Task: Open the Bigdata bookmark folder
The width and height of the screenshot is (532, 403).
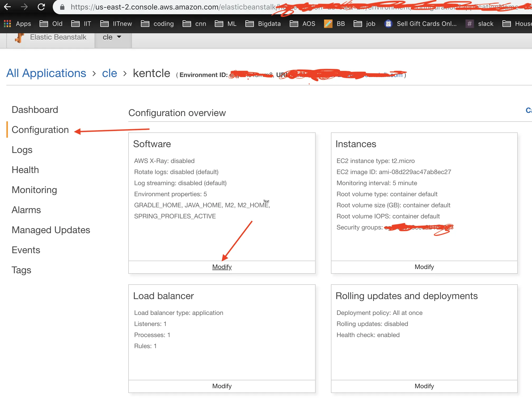Action: (263, 24)
